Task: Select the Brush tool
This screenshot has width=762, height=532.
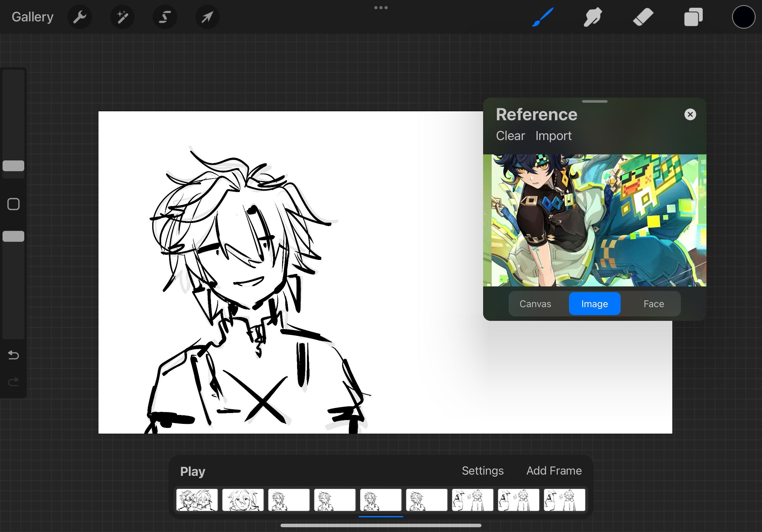Action: point(543,17)
